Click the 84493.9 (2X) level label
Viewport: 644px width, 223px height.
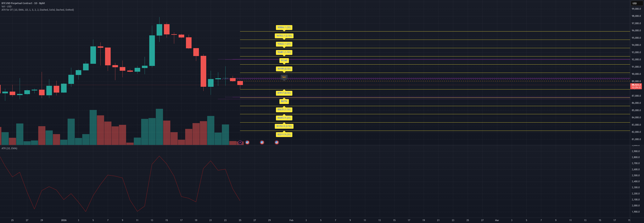(x=284, y=118)
